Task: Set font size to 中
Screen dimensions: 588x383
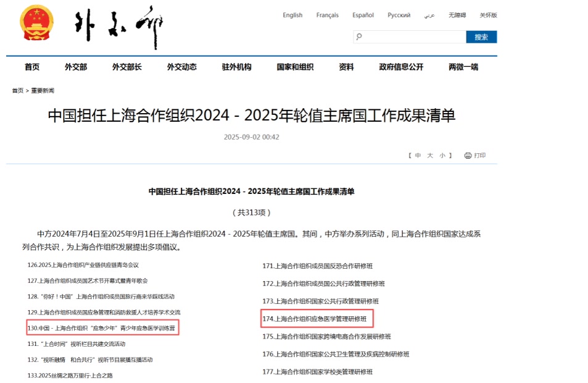Action: [418, 156]
